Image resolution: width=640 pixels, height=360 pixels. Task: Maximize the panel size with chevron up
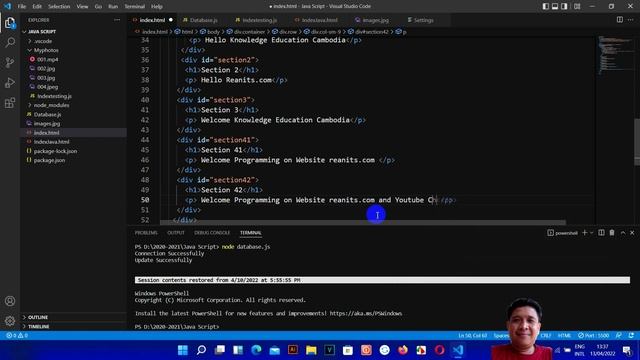click(x=623, y=233)
